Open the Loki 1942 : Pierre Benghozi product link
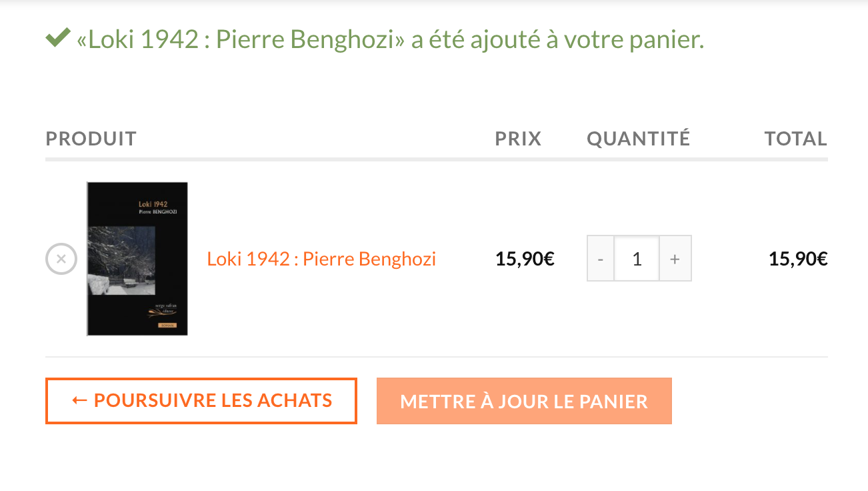868x491 pixels. (321, 259)
